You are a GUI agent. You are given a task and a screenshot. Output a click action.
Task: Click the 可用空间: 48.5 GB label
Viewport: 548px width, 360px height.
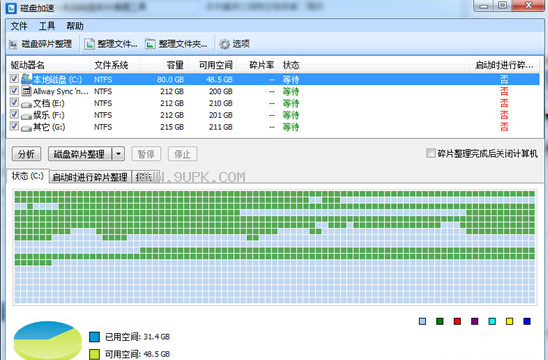137,354
